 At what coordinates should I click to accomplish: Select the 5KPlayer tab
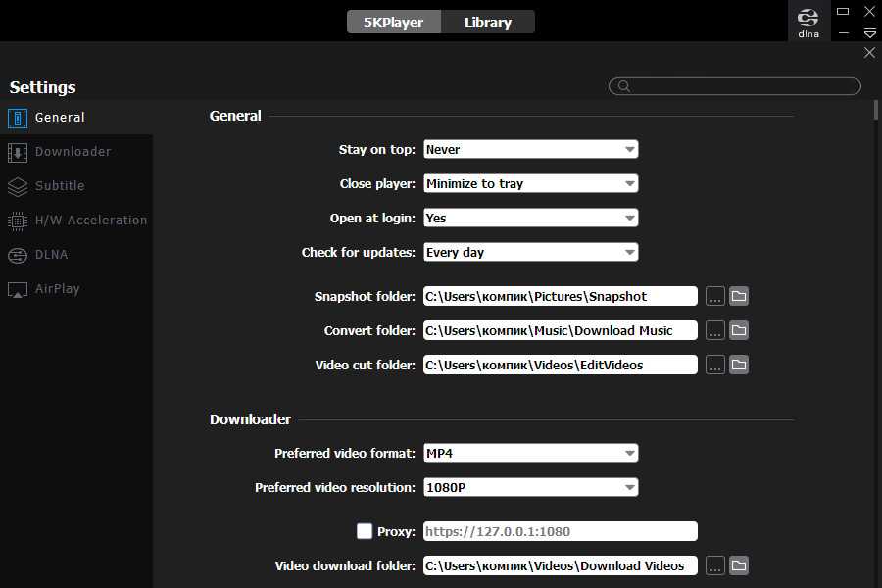(x=393, y=22)
